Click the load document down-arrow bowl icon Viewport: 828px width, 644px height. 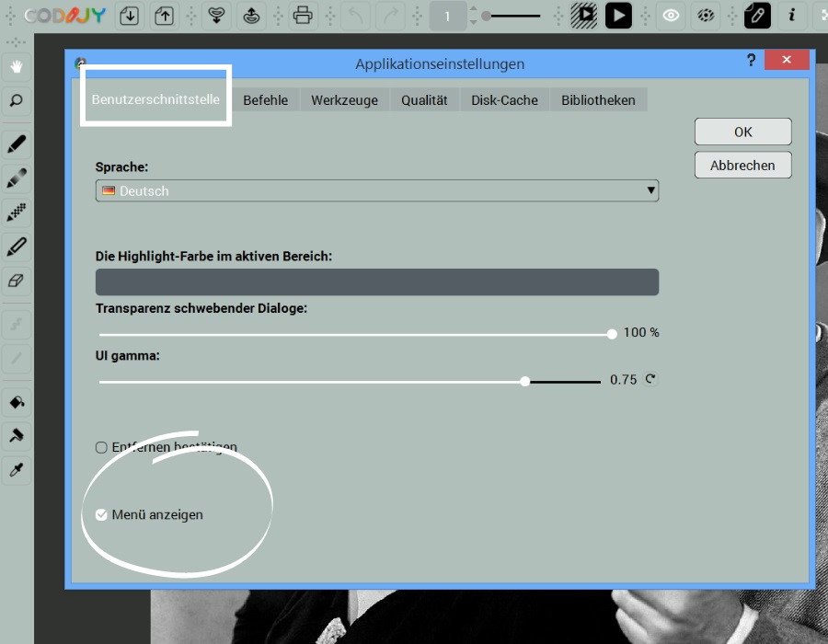point(216,16)
